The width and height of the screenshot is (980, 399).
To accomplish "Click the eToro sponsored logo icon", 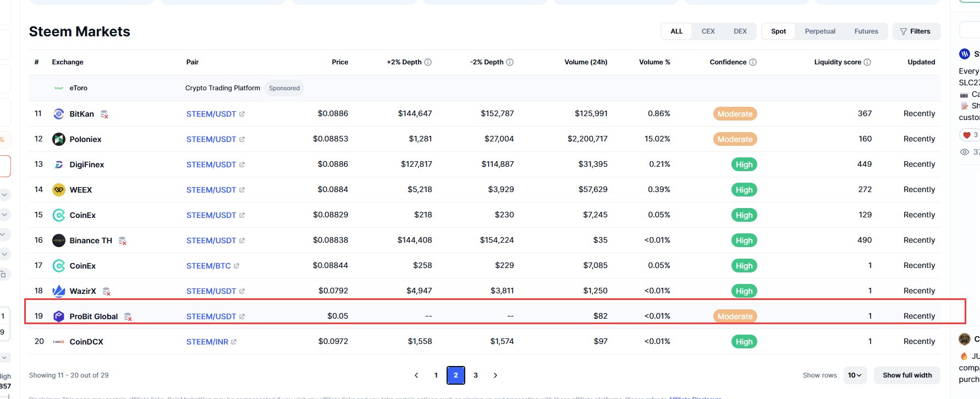I will pyautogui.click(x=59, y=88).
